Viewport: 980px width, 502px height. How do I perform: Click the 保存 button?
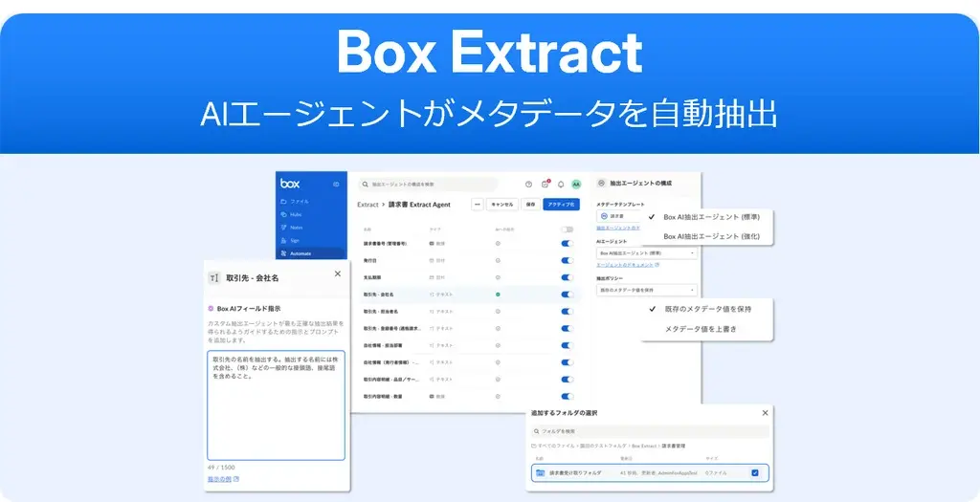click(x=530, y=205)
